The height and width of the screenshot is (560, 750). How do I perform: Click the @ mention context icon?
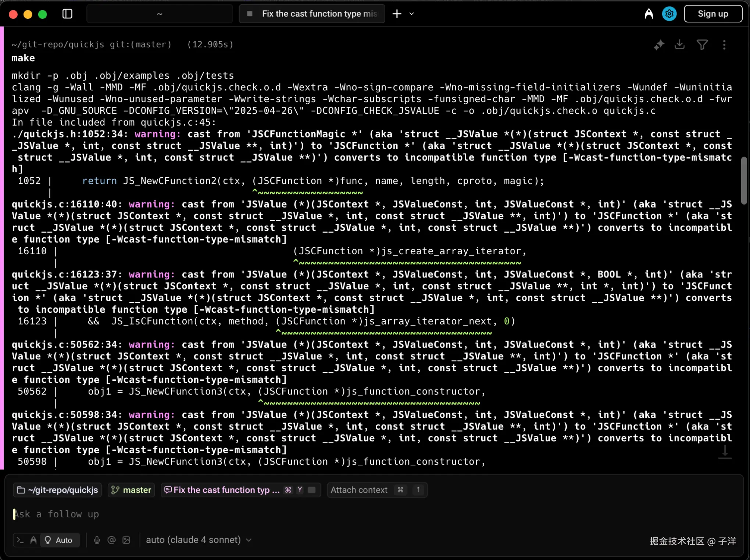111,540
